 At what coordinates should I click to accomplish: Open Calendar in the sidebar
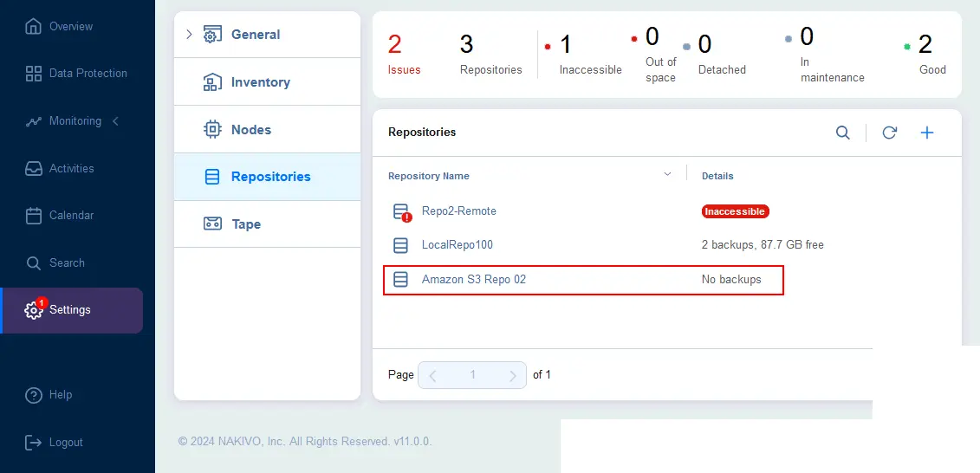[71, 216]
